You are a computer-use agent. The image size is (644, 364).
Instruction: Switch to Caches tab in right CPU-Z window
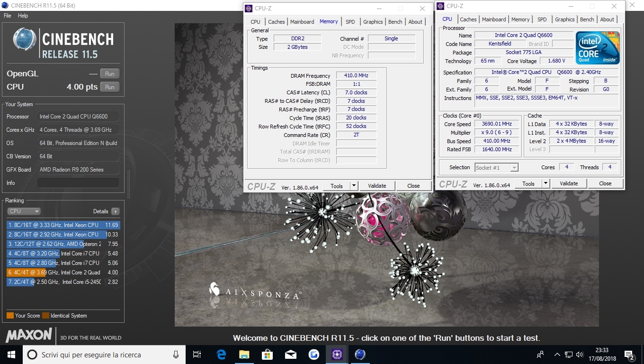[x=468, y=19]
